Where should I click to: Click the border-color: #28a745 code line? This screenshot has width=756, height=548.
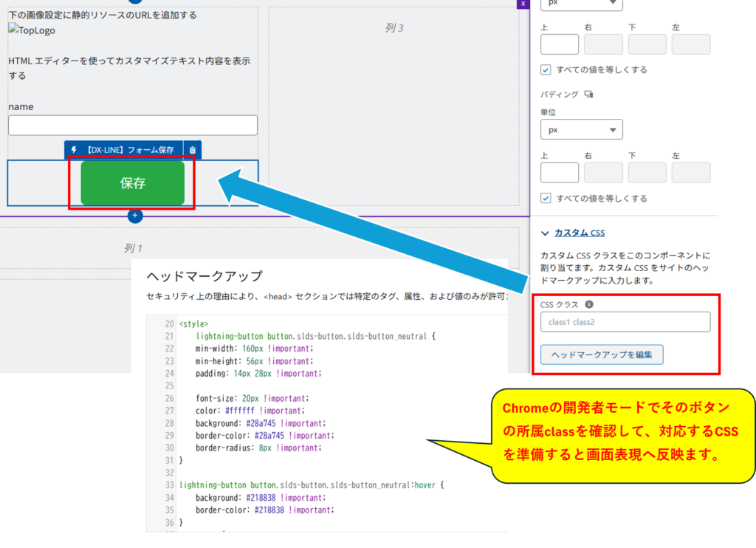(x=265, y=436)
